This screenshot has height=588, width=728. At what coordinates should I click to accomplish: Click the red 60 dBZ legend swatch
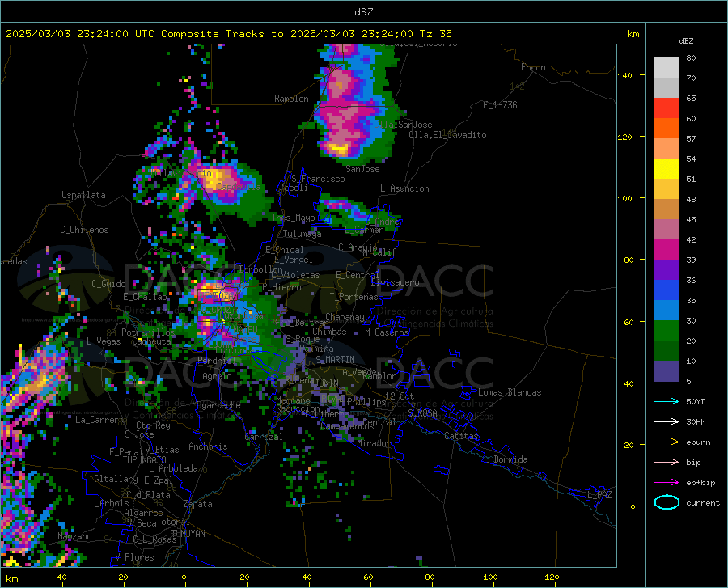667,108
